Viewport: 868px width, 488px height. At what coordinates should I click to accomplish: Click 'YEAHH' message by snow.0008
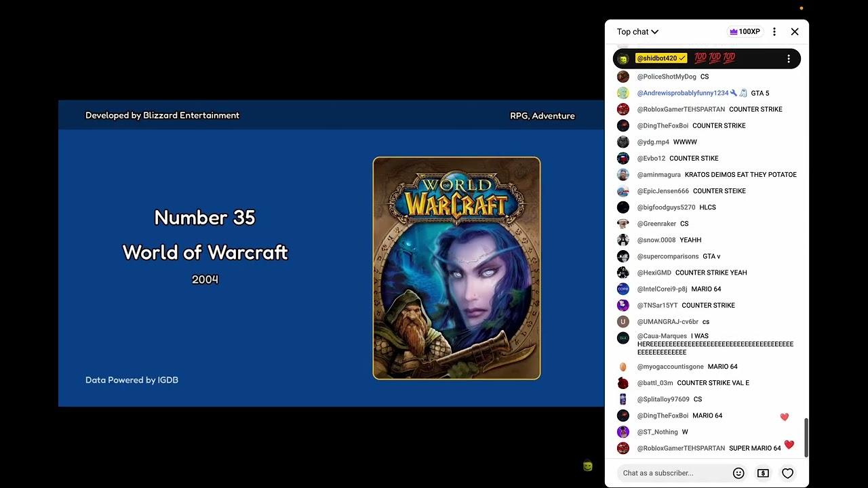point(690,240)
